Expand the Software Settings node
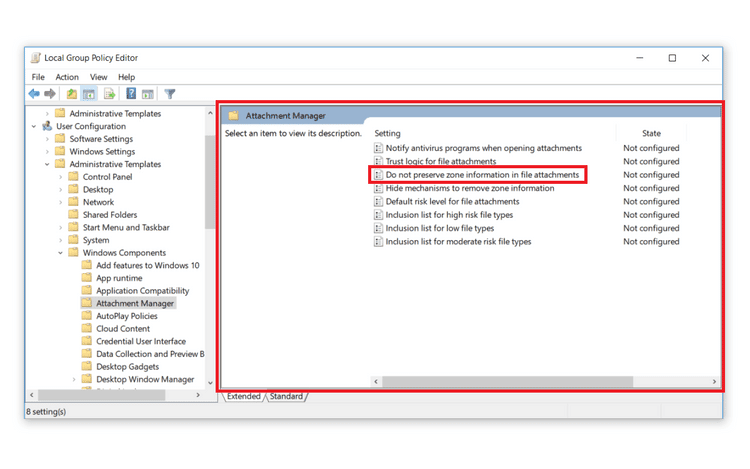 coord(47,139)
